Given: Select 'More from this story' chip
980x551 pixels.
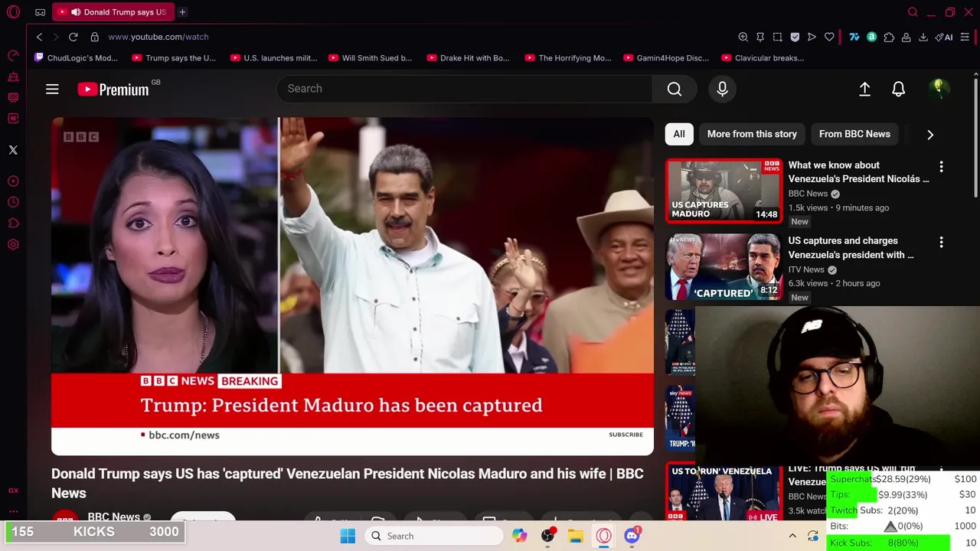Looking at the screenshot, I should [x=752, y=134].
